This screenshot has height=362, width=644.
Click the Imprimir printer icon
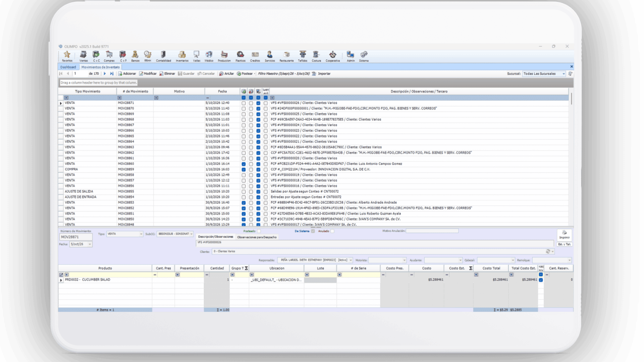click(564, 235)
